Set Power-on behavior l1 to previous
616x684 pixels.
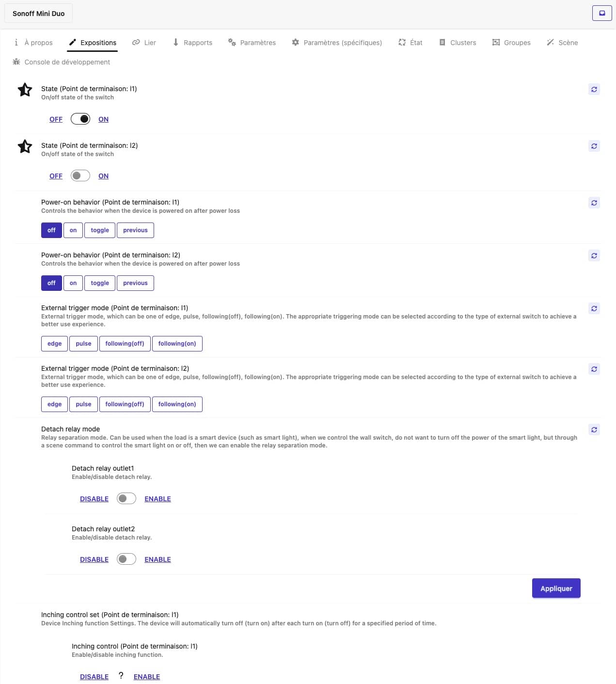(135, 230)
